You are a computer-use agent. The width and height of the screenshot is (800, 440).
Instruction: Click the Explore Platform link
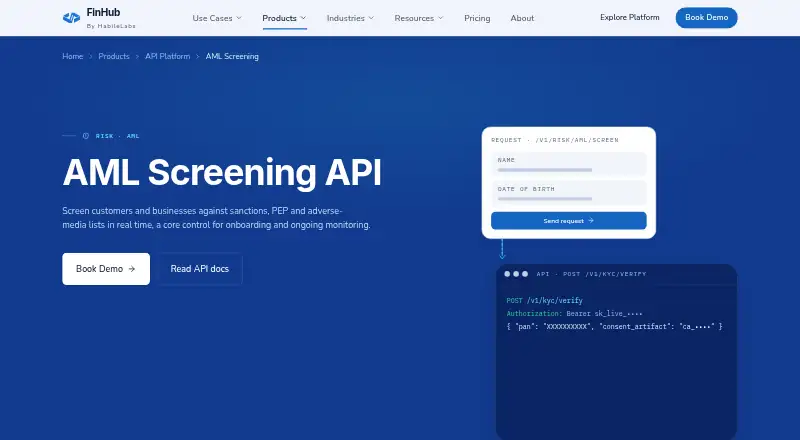coord(630,17)
